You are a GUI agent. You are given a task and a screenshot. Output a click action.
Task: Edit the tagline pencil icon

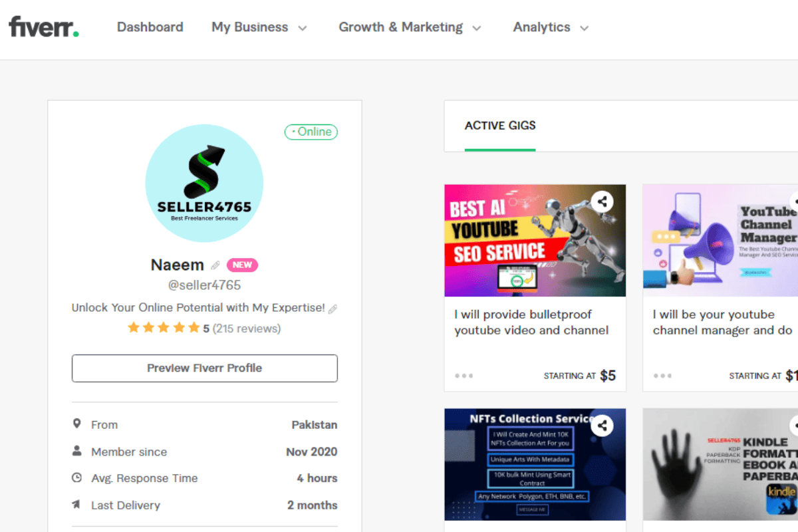click(x=332, y=309)
